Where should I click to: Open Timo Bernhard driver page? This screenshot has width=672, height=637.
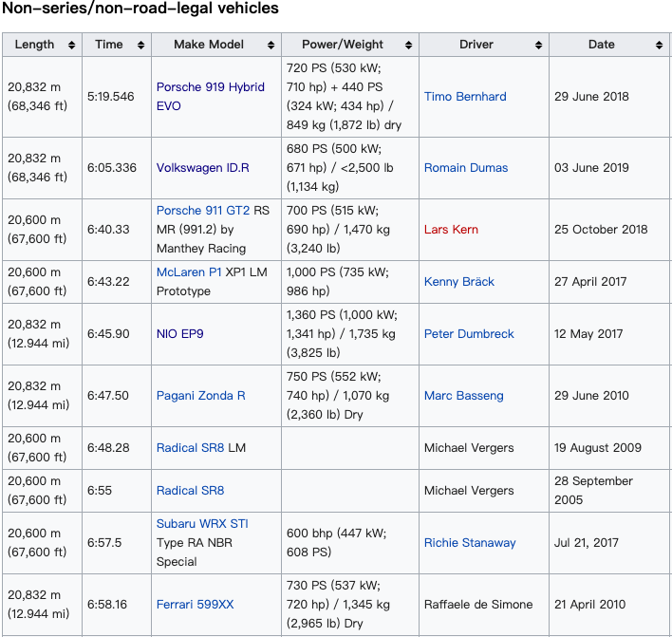(465, 97)
